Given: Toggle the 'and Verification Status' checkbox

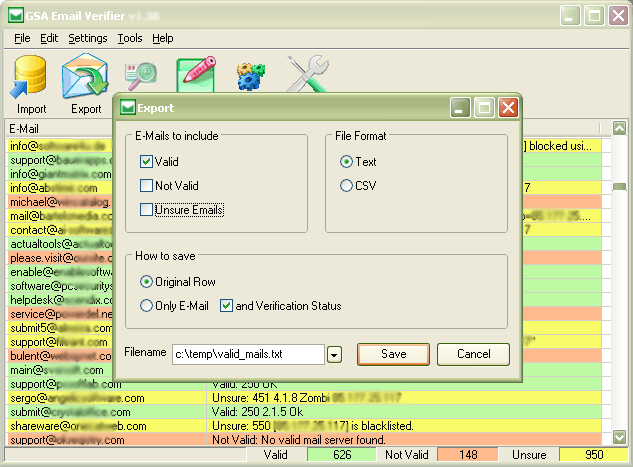Looking at the screenshot, I should pyautogui.click(x=226, y=306).
